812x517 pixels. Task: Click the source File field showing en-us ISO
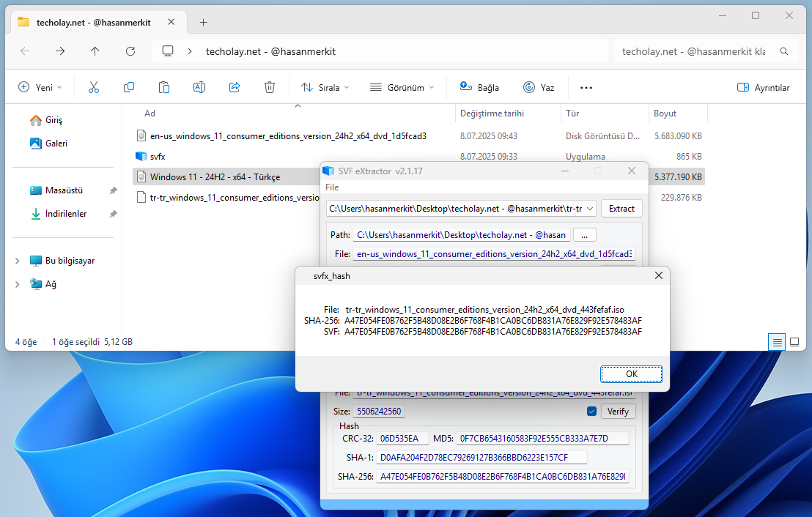point(495,254)
